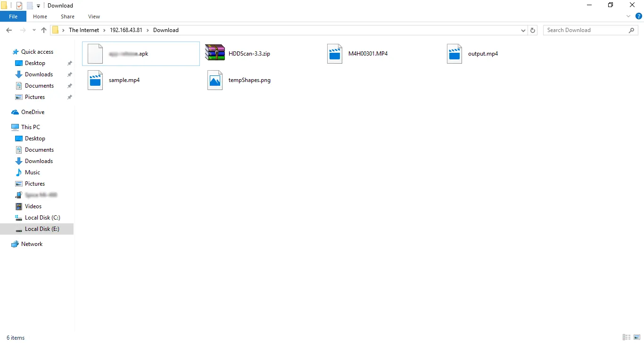Viewport: 644px width, 343px height.
Task: Select the tempShapes.png image icon
Action: pos(215,80)
